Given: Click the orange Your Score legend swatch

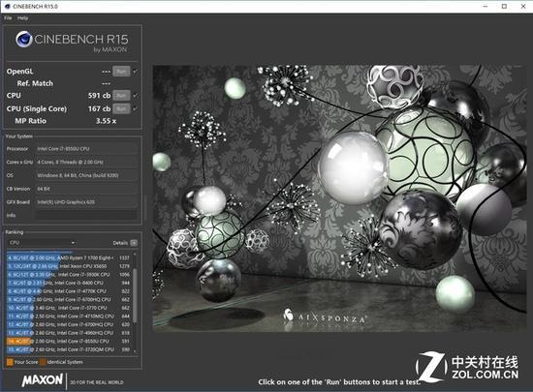Looking at the screenshot, I should click(10, 362).
